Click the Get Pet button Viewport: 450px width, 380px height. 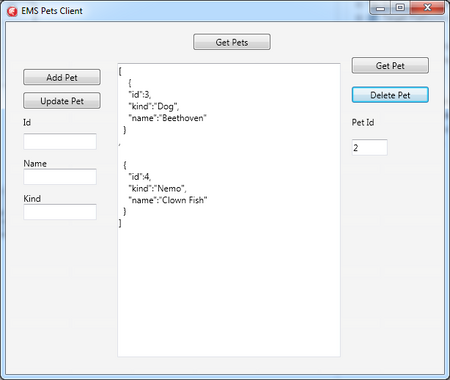(390, 65)
